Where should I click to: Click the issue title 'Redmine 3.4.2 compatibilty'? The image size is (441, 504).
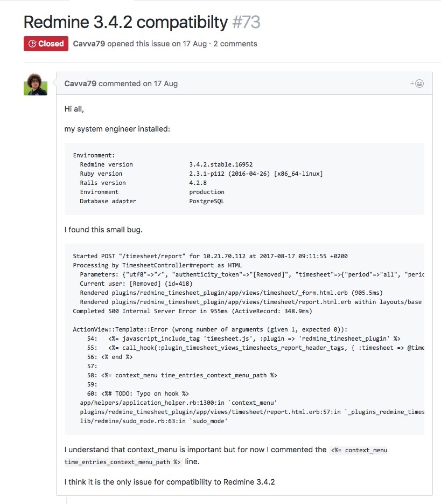125,22
